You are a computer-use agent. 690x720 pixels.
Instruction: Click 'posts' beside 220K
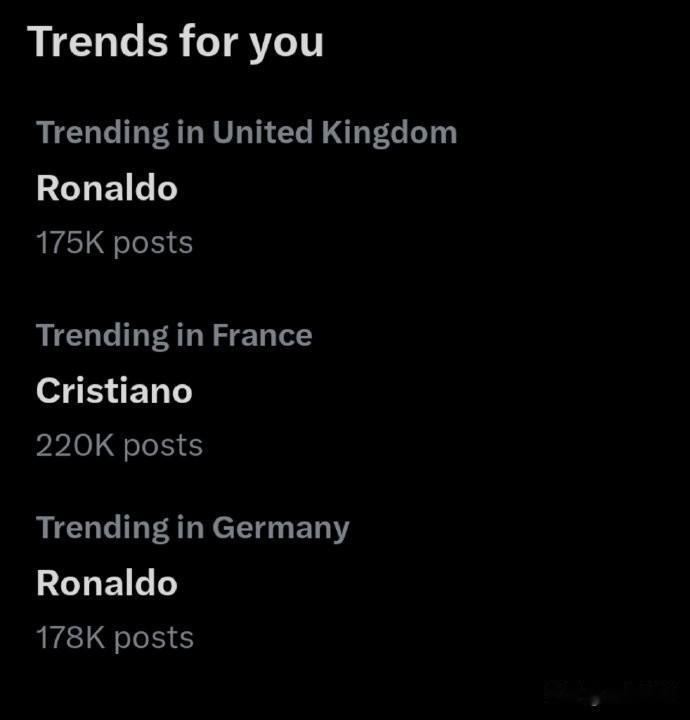163,447
